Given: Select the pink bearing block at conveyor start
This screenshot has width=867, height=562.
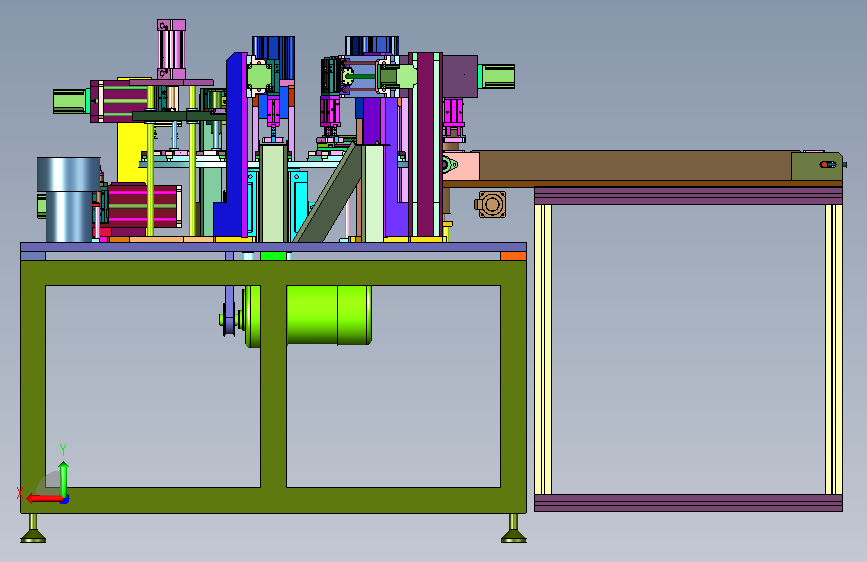Looking at the screenshot, I should point(461,165).
